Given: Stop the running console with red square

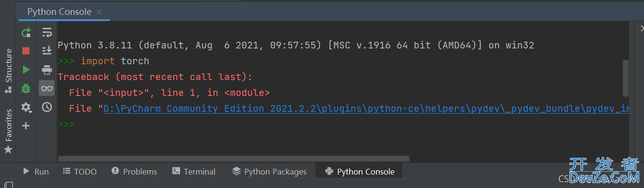Looking at the screenshot, I should pos(26,51).
